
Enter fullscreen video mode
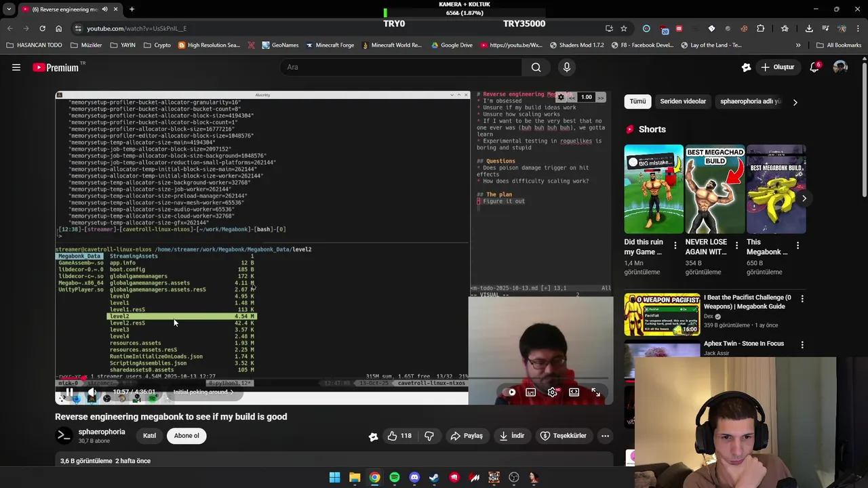pyautogui.click(x=595, y=392)
